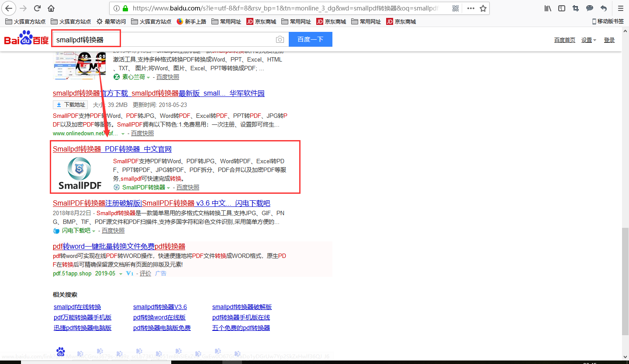The image size is (629, 364).
Task: Bookmark this page with the star
Action: point(483,8)
